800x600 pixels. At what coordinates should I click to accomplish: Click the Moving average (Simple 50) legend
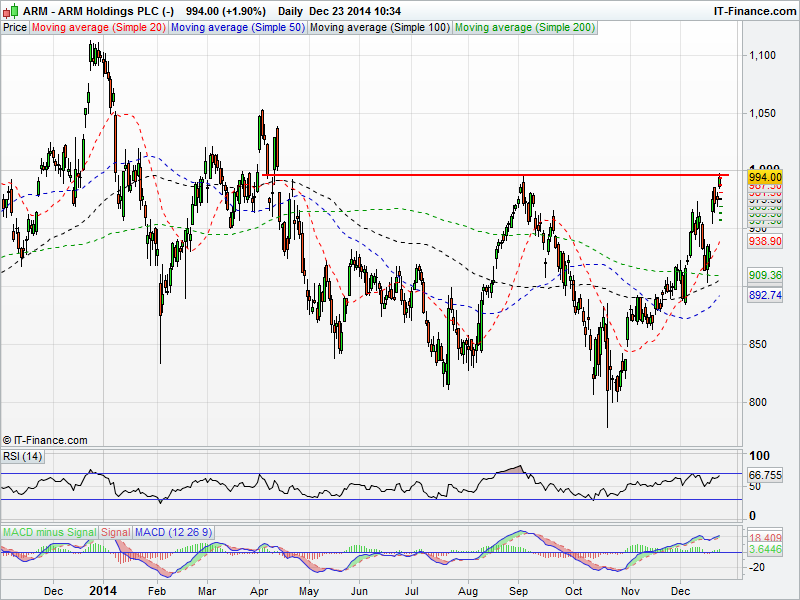point(237,28)
